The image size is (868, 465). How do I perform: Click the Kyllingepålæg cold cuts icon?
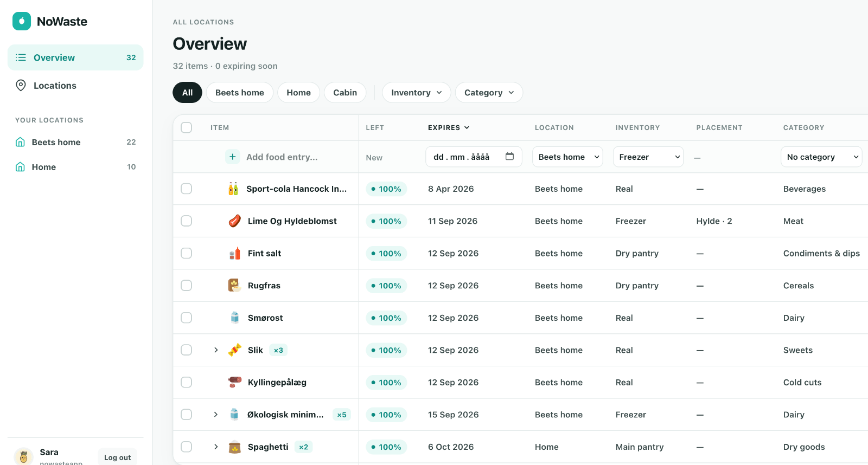click(234, 382)
